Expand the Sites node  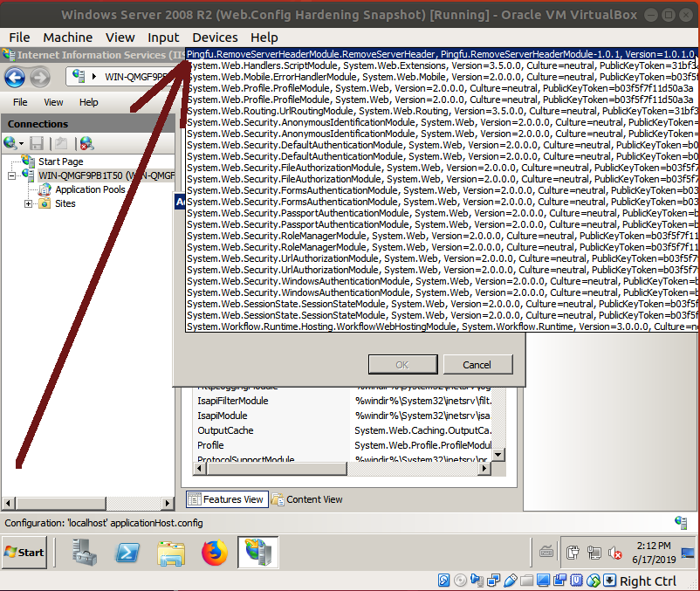28,204
